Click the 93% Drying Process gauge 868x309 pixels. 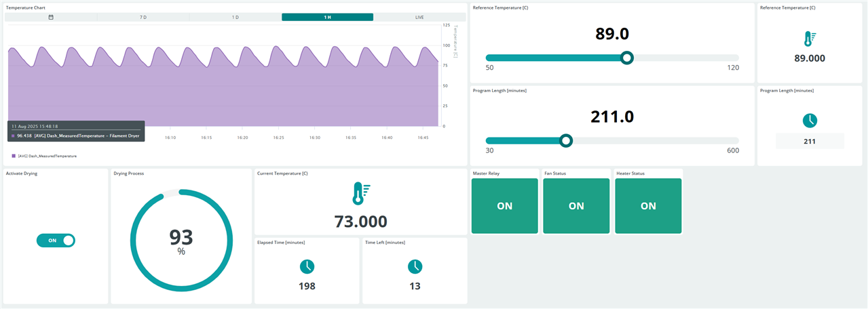(x=181, y=241)
